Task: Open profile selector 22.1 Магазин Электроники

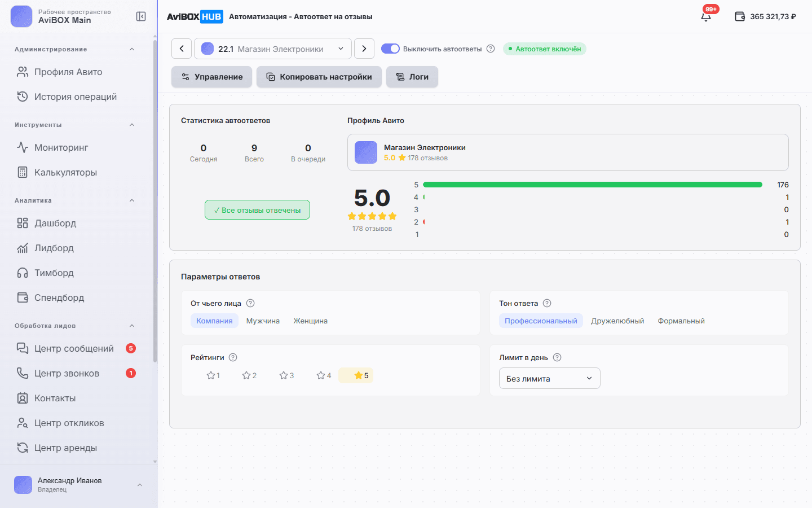Action: [273, 49]
